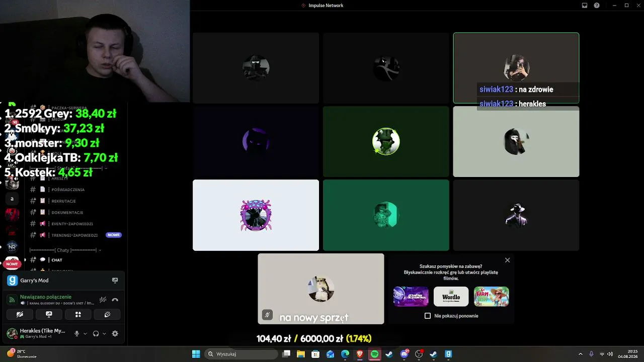Screen dimensions: 644x362
Task: Open File Explorer from the taskbar
Action: click(x=301, y=354)
